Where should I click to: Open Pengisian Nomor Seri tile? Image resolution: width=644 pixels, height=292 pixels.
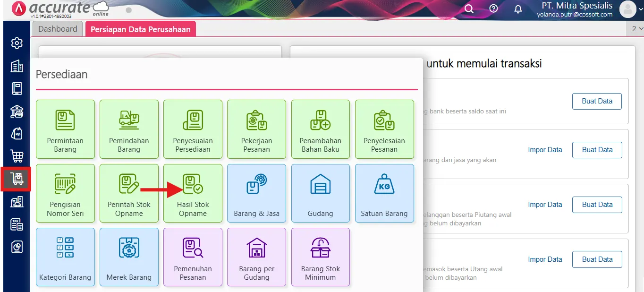[x=65, y=193]
